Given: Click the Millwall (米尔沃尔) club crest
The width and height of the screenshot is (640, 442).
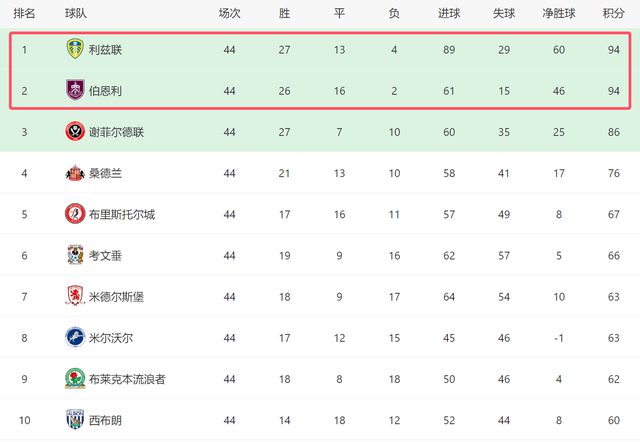Looking at the screenshot, I should [74, 337].
